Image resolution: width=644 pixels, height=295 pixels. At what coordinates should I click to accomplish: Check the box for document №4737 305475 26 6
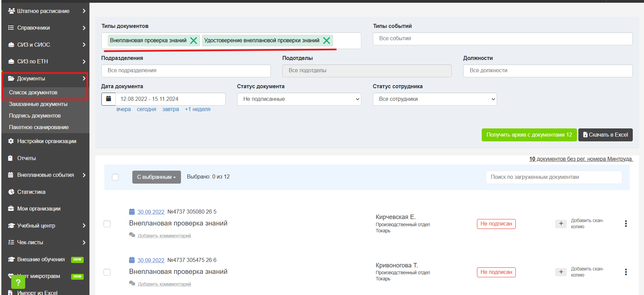tap(107, 272)
